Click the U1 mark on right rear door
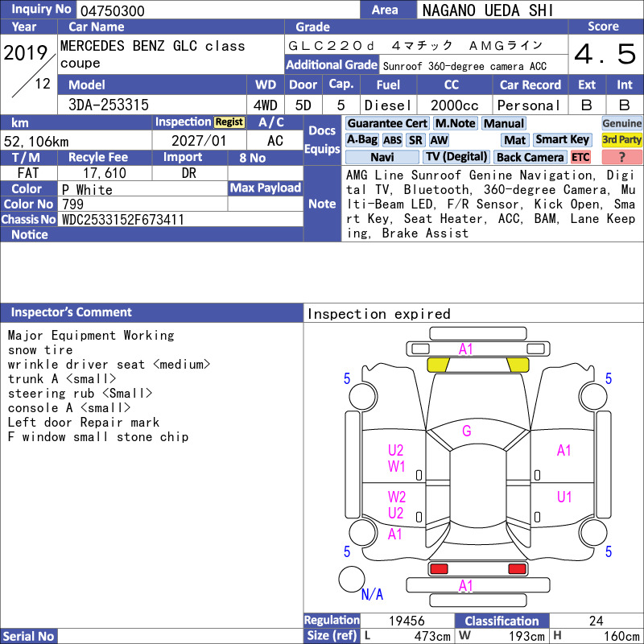Image resolution: width=644 pixels, height=644 pixels. [564, 497]
